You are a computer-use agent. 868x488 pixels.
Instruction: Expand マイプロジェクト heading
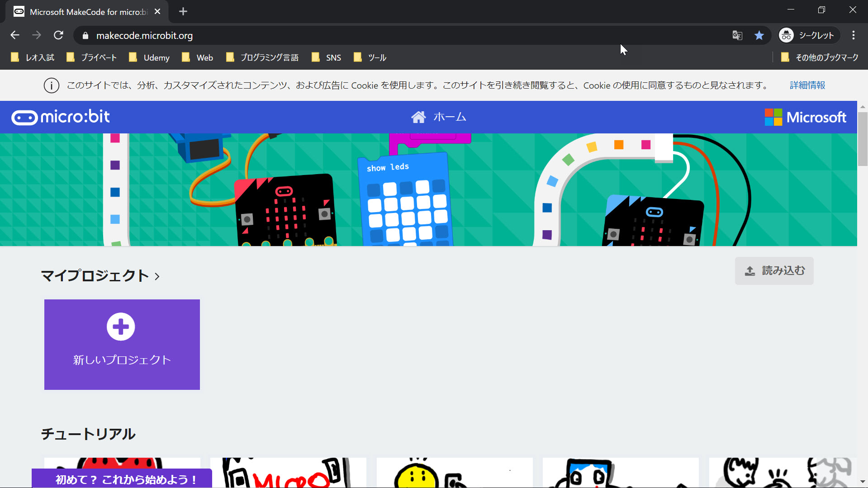point(100,276)
